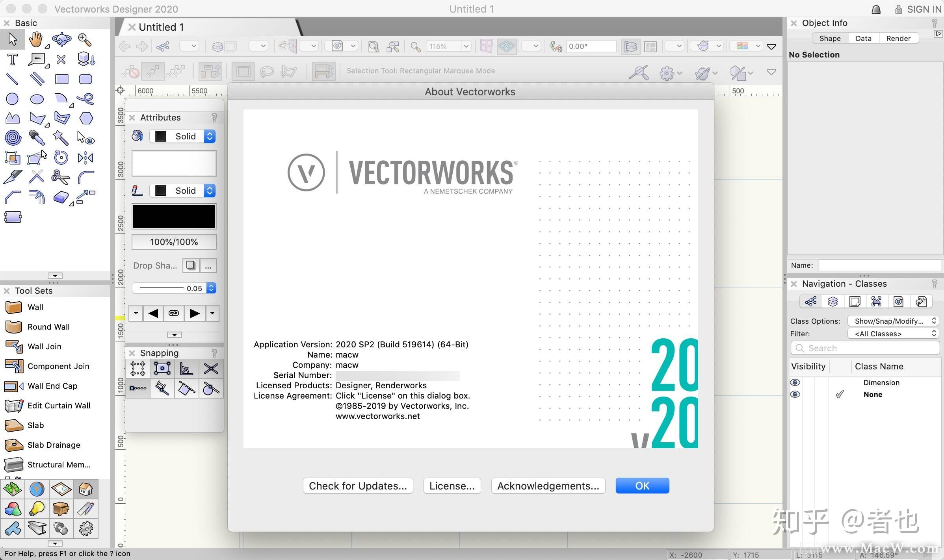The height and width of the screenshot is (560, 944).
Task: Open the All Classes filter dropdown
Action: [x=893, y=334]
